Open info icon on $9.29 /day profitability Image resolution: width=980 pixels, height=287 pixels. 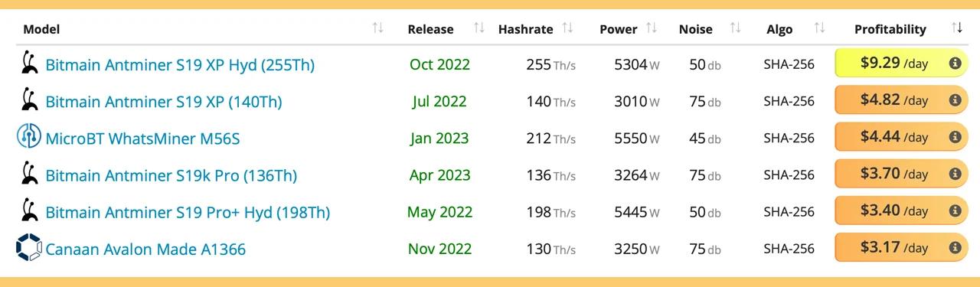[955, 64]
